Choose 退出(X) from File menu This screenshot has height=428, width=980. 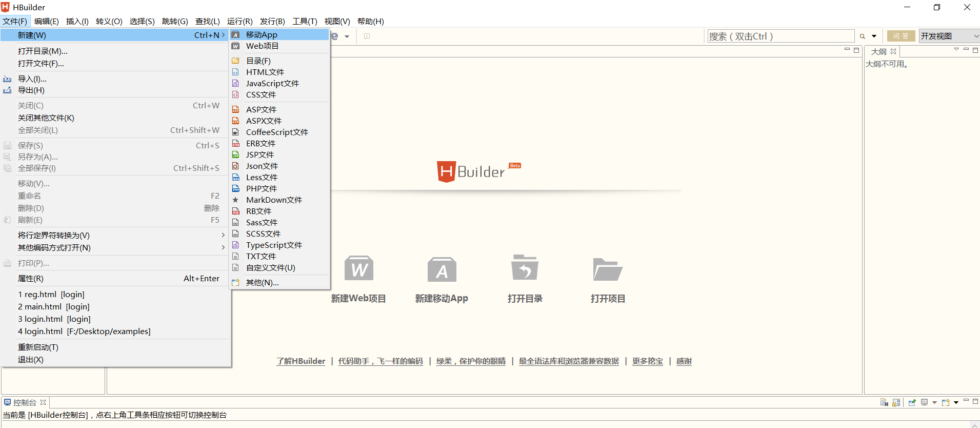click(115, 360)
